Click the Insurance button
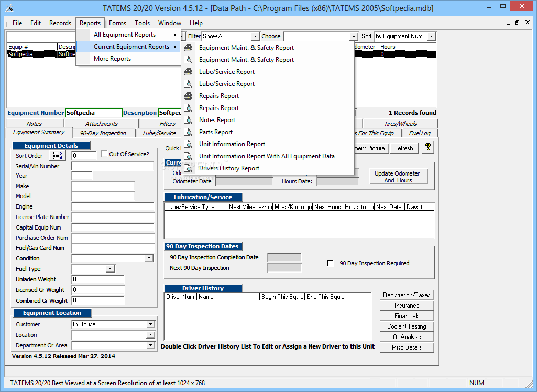 407,306
